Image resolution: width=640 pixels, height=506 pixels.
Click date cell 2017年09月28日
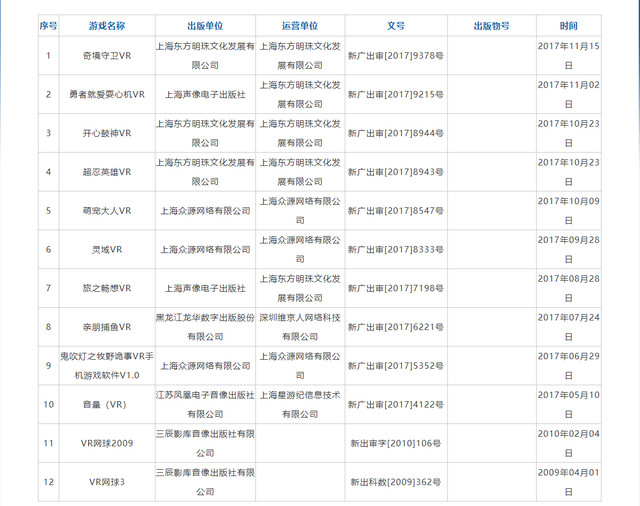click(569, 249)
